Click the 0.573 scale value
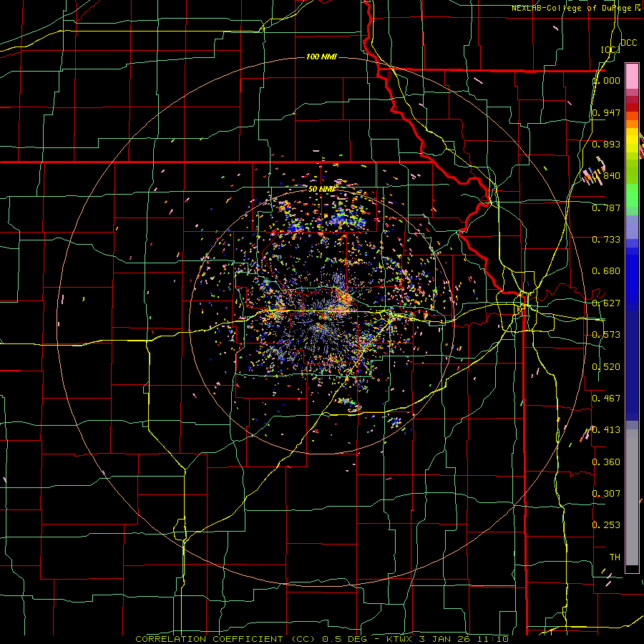The height and width of the screenshot is (644, 644). point(606,335)
